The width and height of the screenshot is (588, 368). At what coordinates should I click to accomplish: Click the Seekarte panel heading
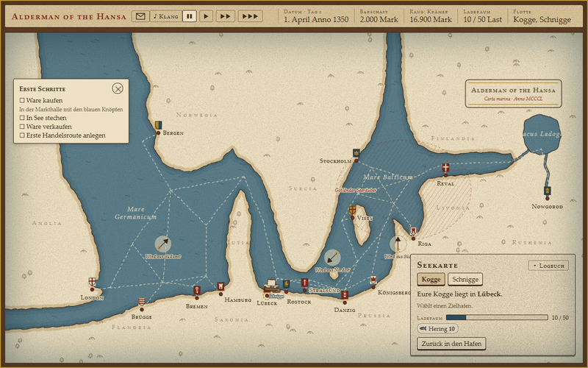point(437,266)
